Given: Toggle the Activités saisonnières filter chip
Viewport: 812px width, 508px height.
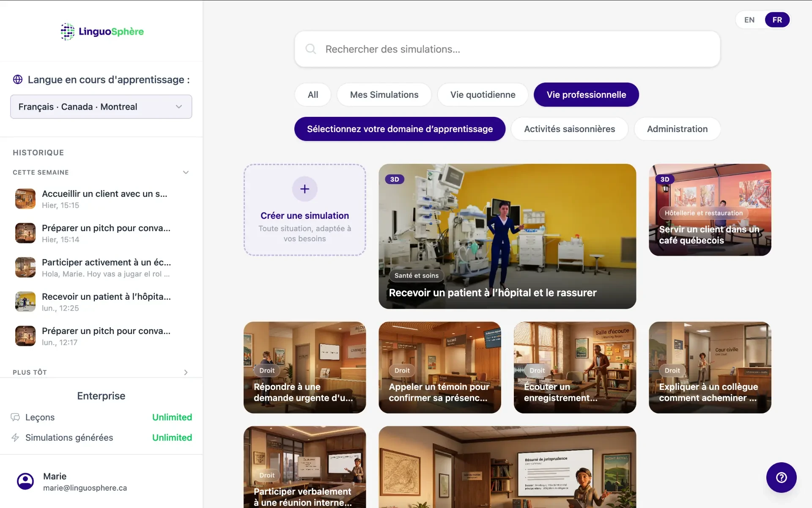Looking at the screenshot, I should [x=569, y=129].
